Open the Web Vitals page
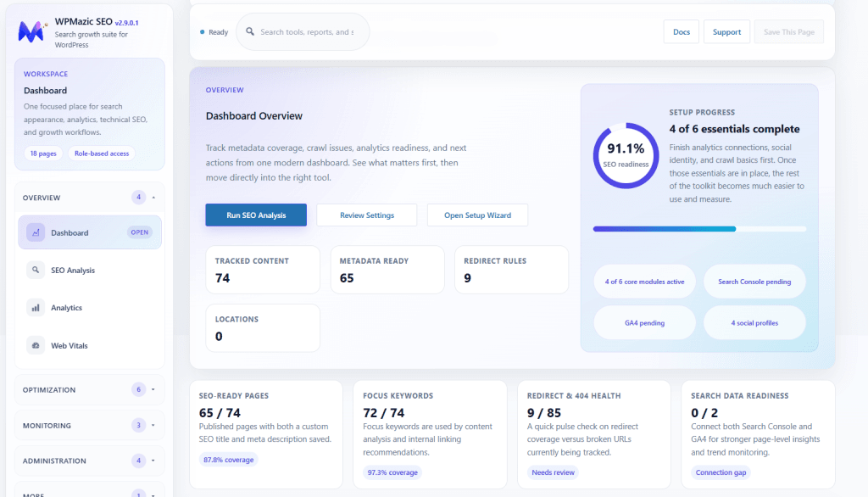868x497 pixels. coord(90,345)
